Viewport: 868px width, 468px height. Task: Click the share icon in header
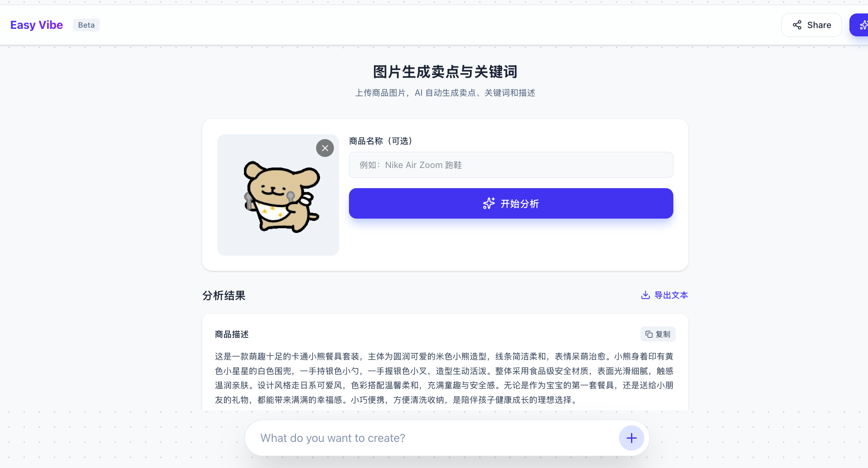coord(797,25)
